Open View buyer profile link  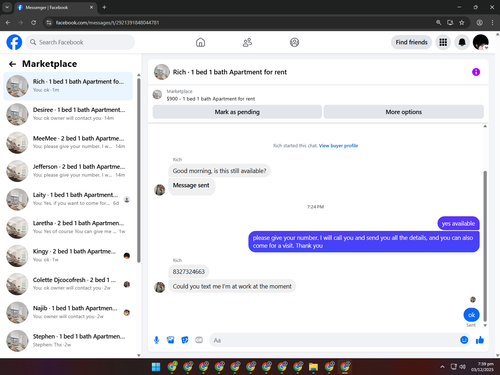tap(338, 146)
